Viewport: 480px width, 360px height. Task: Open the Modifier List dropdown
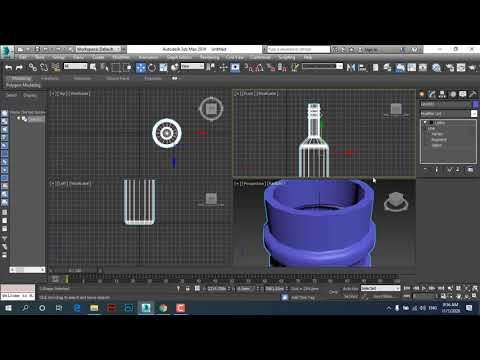tap(449, 114)
